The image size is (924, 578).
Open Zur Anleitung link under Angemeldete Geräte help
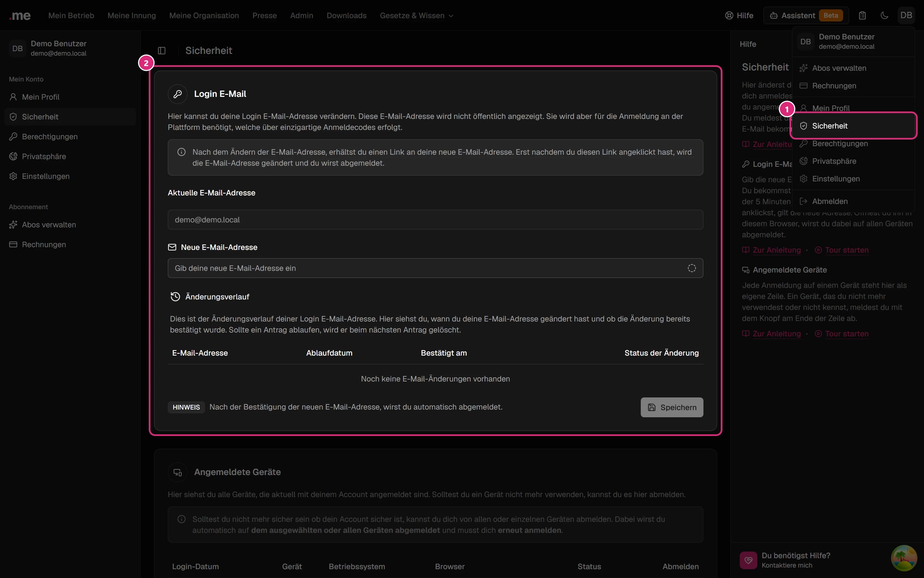click(771, 334)
